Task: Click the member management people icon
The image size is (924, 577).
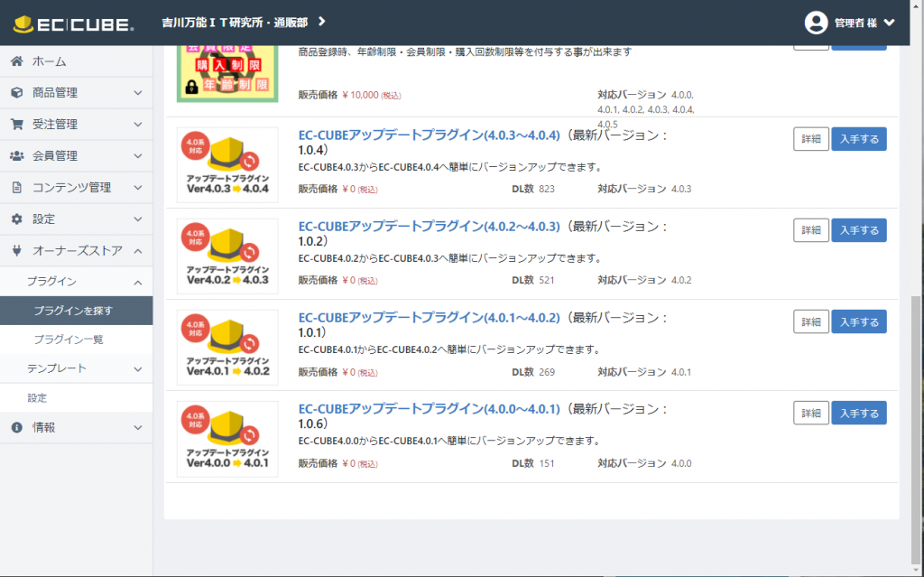Action: (16, 156)
